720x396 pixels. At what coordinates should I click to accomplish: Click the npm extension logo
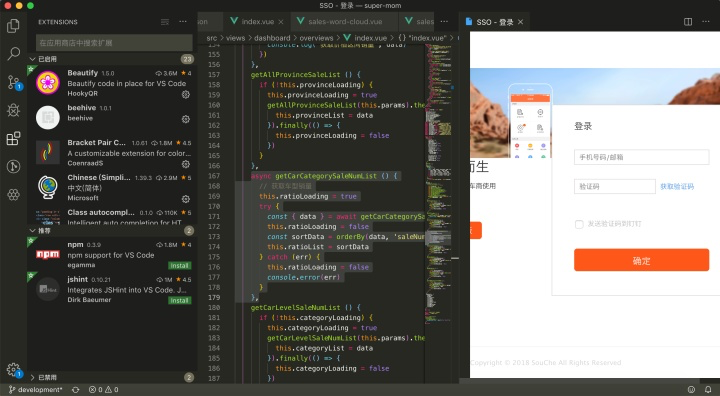48,254
